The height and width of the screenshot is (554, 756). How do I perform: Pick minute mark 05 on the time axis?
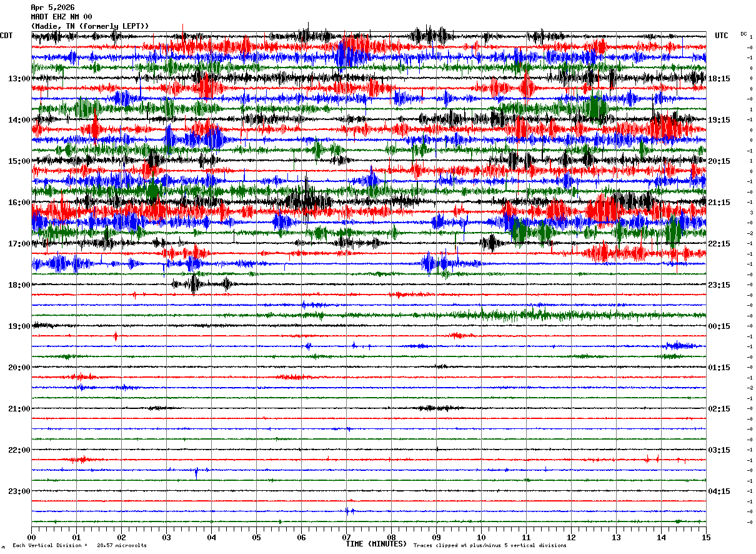(x=256, y=537)
